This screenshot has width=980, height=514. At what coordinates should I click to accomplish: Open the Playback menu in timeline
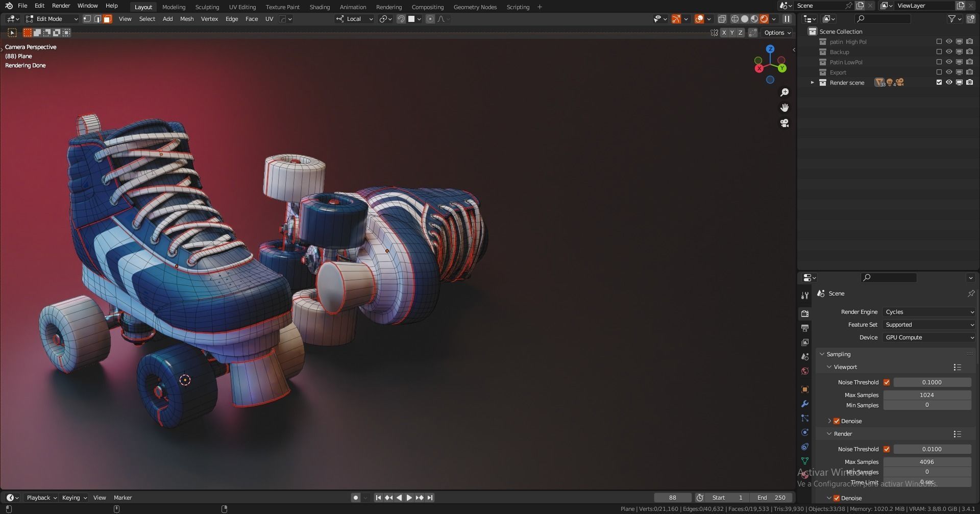coord(41,498)
